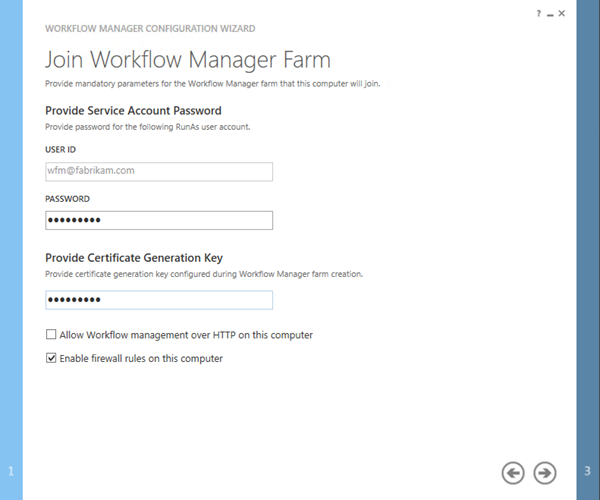Viewport: 600px width, 500px height.
Task: Click the USER ID field showing wfm@fabrikam.com
Action: pyautogui.click(x=159, y=171)
